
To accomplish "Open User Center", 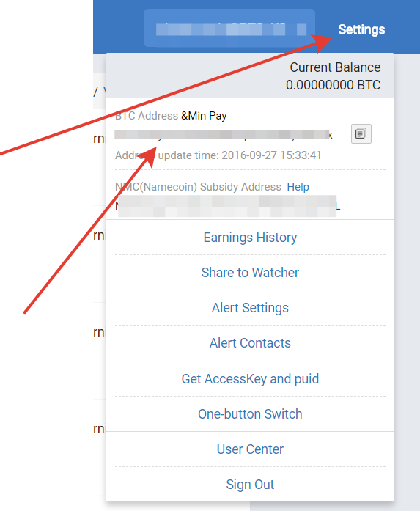I will pyautogui.click(x=250, y=449).
